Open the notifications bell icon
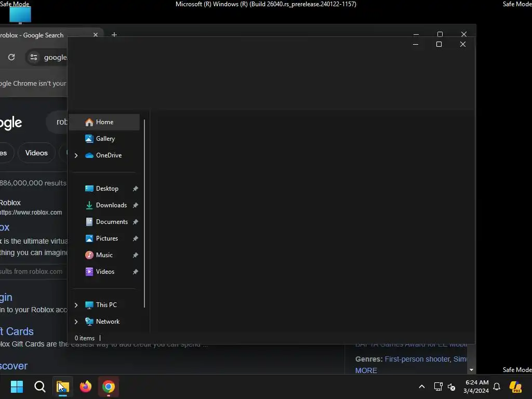The width and height of the screenshot is (532, 399). pyautogui.click(x=497, y=387)
